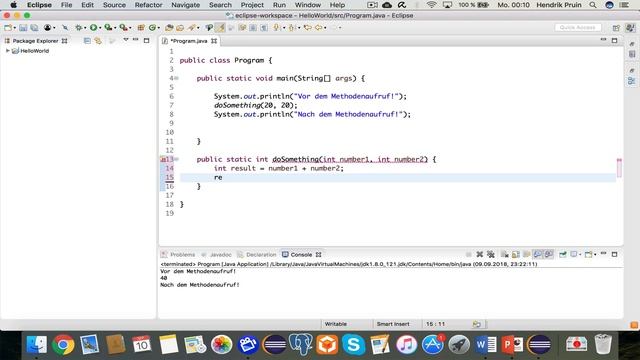
Task: Run the program with the green Run button
Action: [x=93, y=28]
